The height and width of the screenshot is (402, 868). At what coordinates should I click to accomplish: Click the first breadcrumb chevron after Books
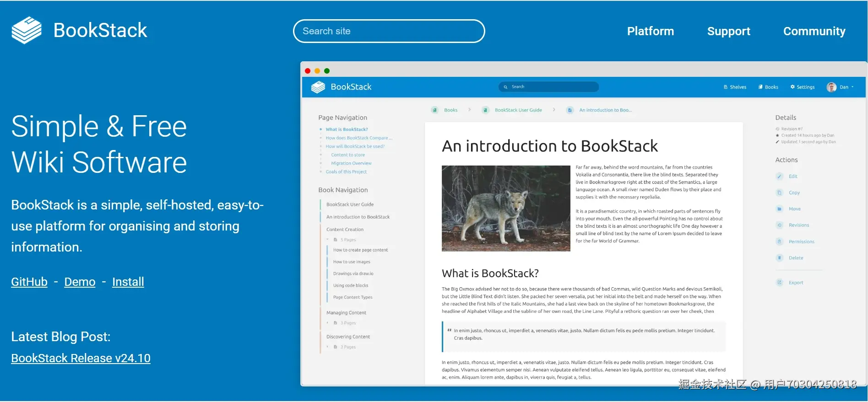point(470,110)
